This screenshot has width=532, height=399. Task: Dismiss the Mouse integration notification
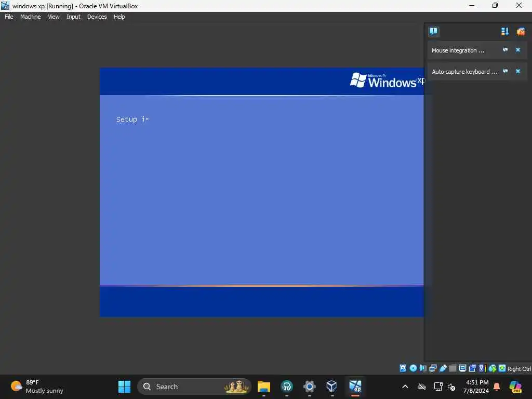(x=518, y=50)
